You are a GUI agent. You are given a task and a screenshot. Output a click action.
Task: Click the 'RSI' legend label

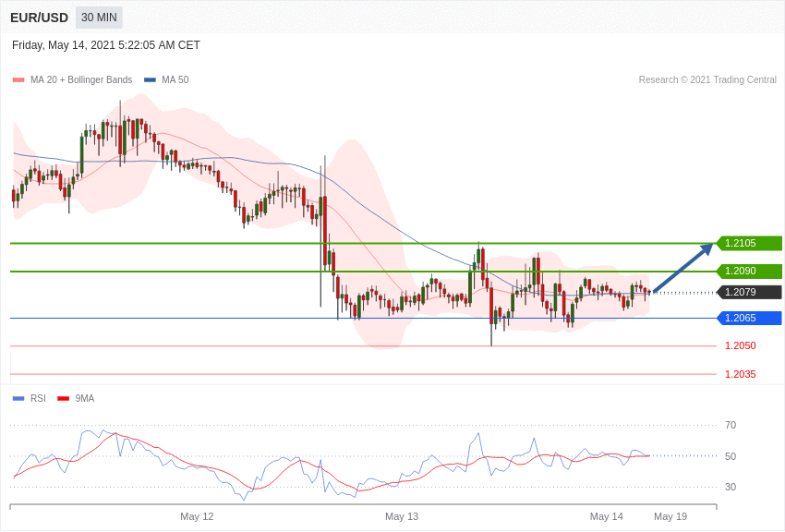click(x=38, y=398)
